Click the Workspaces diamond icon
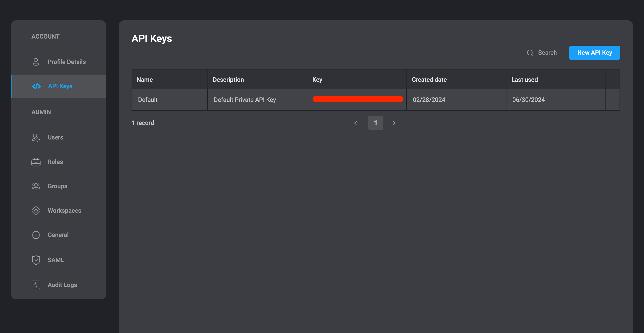Viewport: 644px width, 333px height. pyautogui.click(x=36, y=211)
